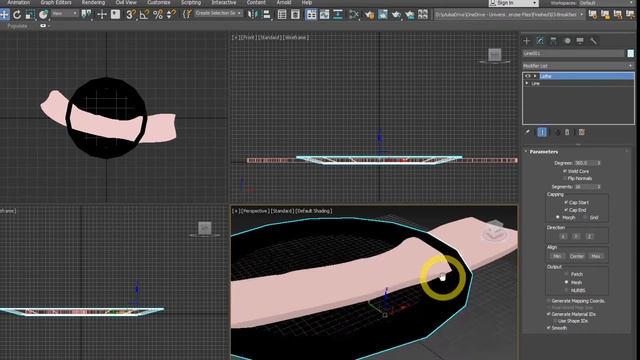Image resolution: width=640 pixels, height=360 pixels.
Task: Click the Render Production teapot icon
Action: point(396,15)
